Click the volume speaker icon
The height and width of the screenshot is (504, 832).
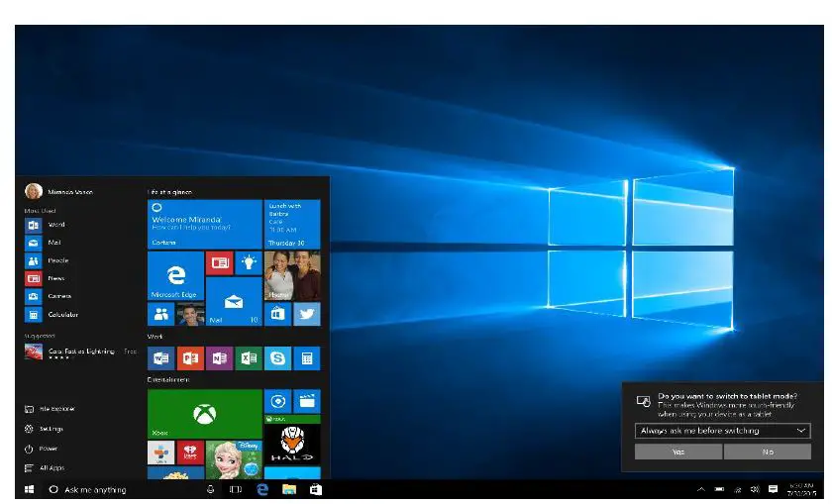click(755, 490)
